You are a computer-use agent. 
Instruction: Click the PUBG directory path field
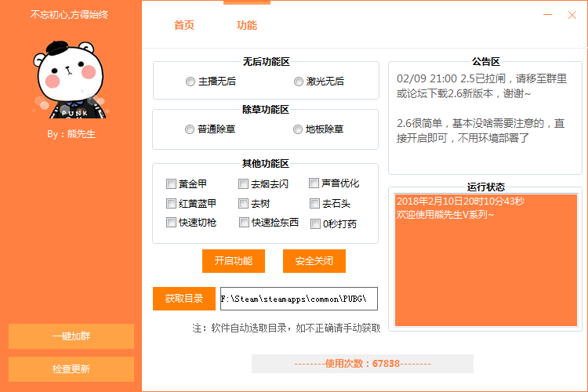click(299, 299)
